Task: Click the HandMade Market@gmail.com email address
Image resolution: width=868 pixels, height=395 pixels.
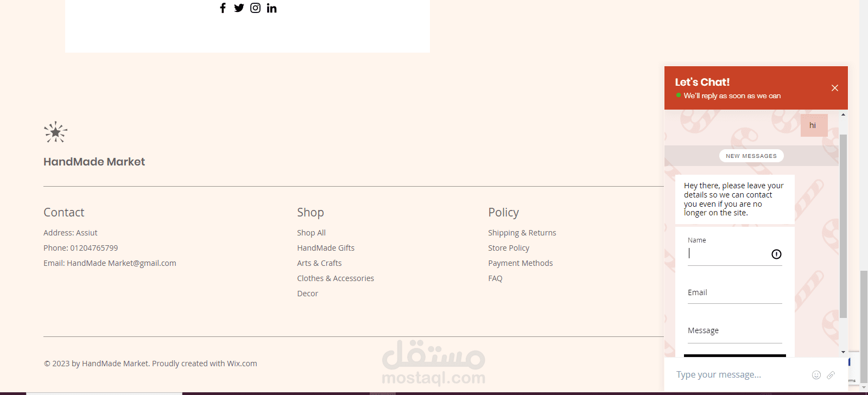Action: coord(122,263)
